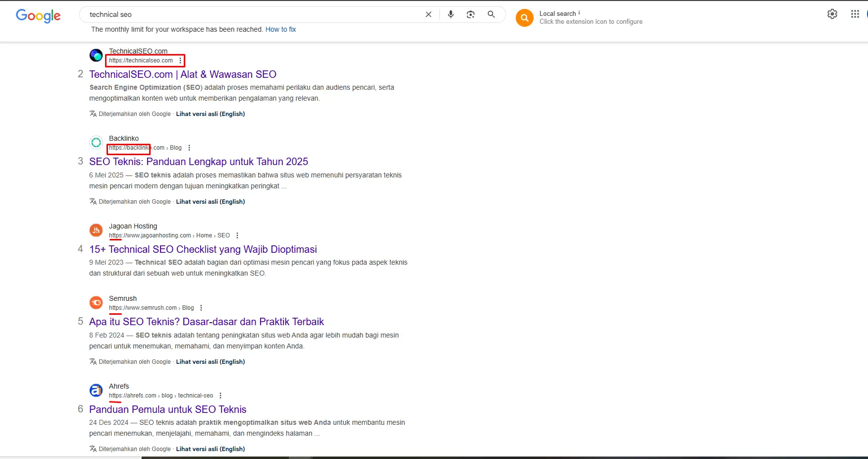The image size is (868, 459).
Task: Clear the search box with X icon
Action: [429, 14]
